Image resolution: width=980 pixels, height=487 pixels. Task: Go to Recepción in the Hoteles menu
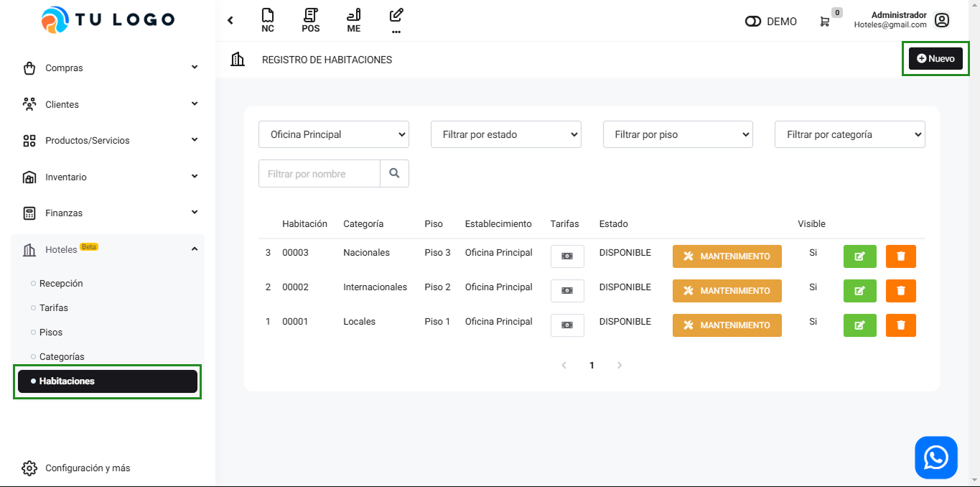pos(61,284)
